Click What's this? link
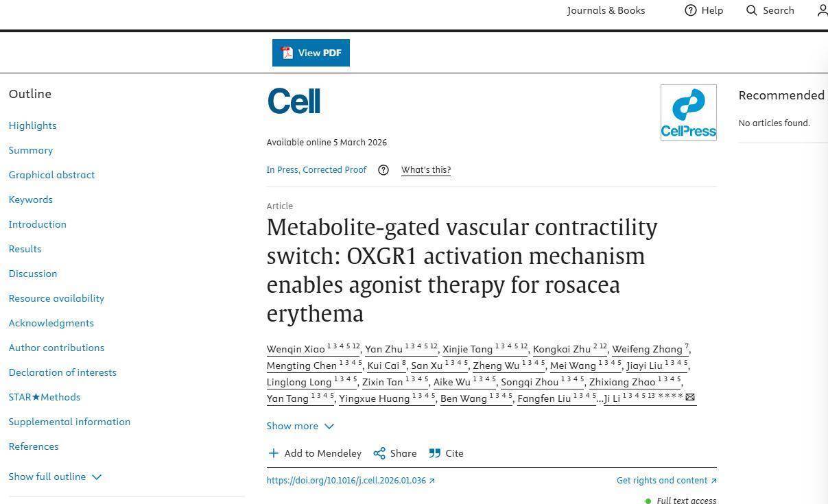 pyautogui.click(x=426, y=170)
